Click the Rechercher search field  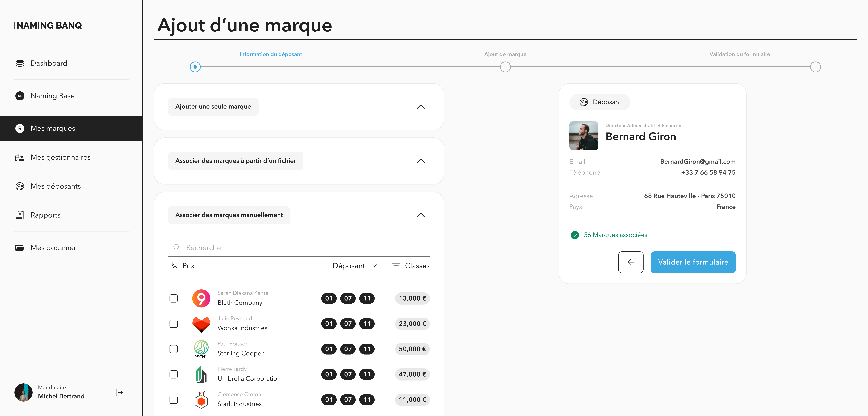coord(299,248)
